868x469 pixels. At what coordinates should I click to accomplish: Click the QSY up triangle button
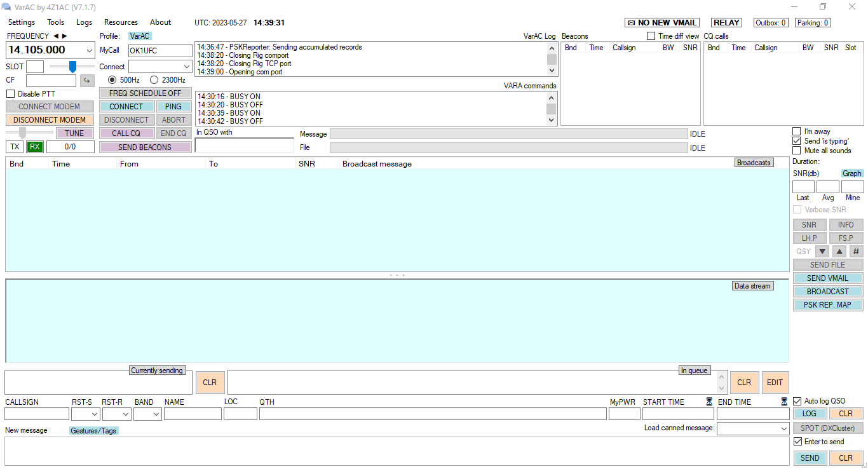(839, 251)
